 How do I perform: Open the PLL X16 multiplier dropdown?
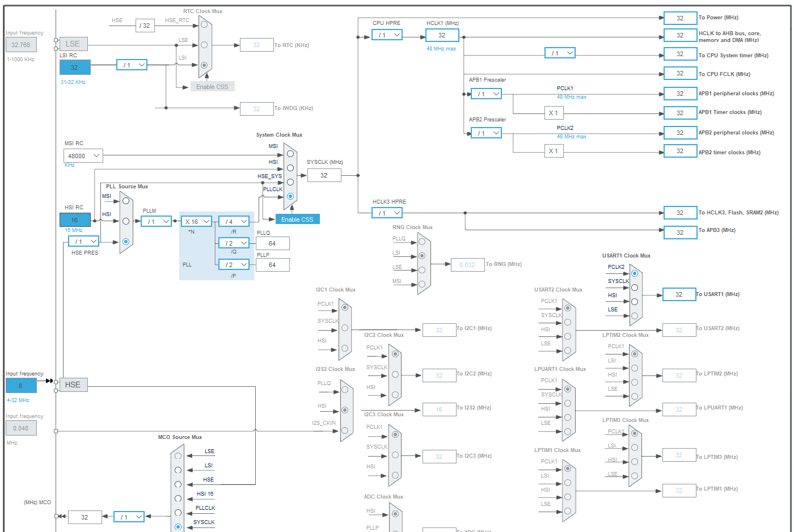click(196, 221)
